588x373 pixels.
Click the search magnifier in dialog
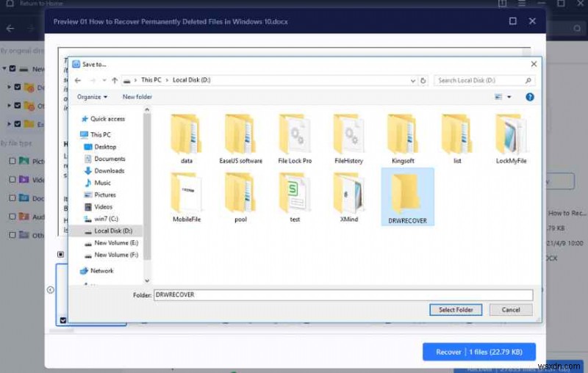point(528,81)
